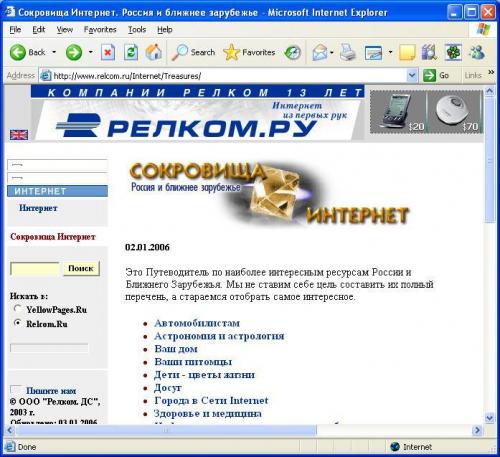The height and width of the screenshot is (457, 500).
Task: Go back with the Back arrow button
Action: (x=27, y=53)
